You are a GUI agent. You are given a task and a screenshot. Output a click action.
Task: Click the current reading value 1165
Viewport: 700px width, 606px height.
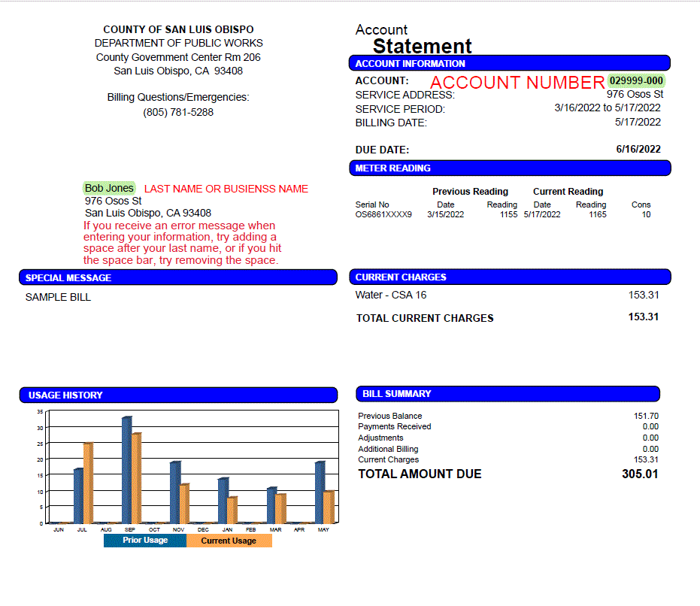pos(597,214)
